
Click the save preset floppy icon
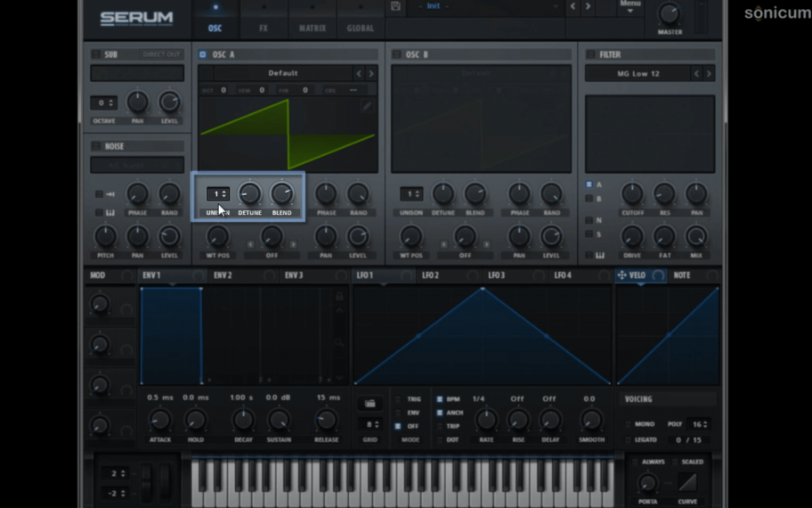coord(395,6)
